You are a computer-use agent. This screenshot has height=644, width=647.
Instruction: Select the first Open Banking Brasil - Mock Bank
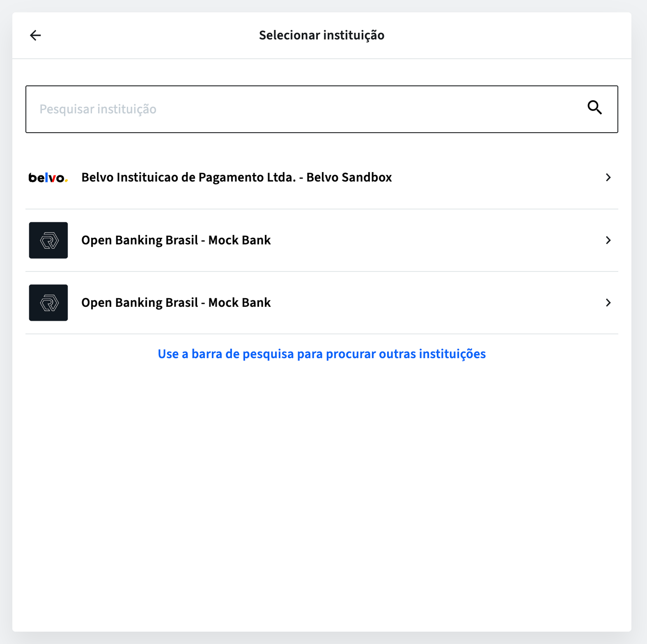click(322, 240)
